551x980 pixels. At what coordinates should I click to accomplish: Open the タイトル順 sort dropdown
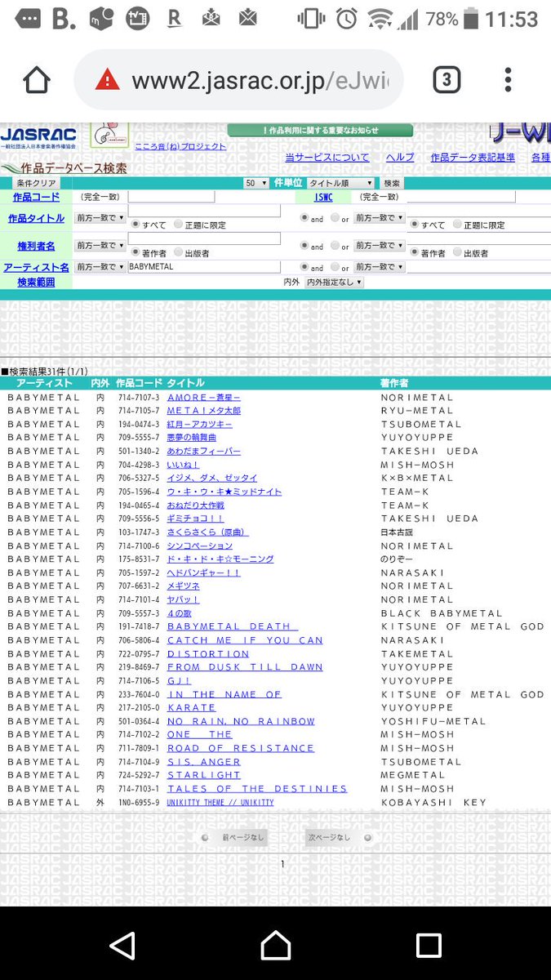tap(340, 184)
